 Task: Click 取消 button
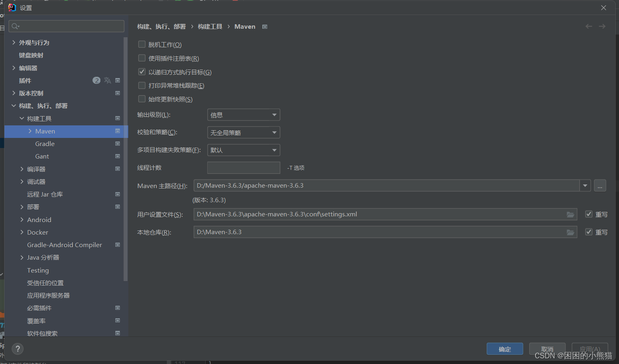pos(547,349)
